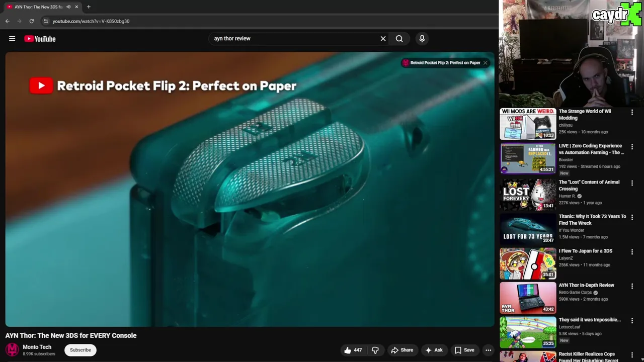Click channel name 'Hunter R.'

coord(567,196)
